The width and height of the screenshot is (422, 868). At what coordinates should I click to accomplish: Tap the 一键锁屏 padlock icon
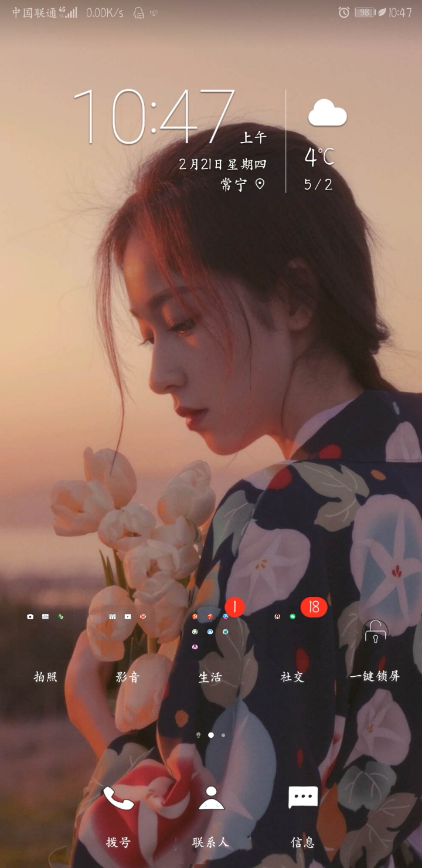point(375,632)
